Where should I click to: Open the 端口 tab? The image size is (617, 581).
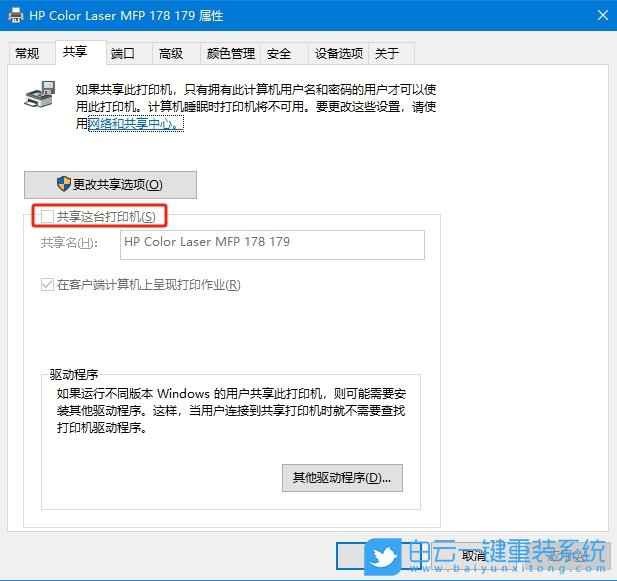[x=129, y=53]
